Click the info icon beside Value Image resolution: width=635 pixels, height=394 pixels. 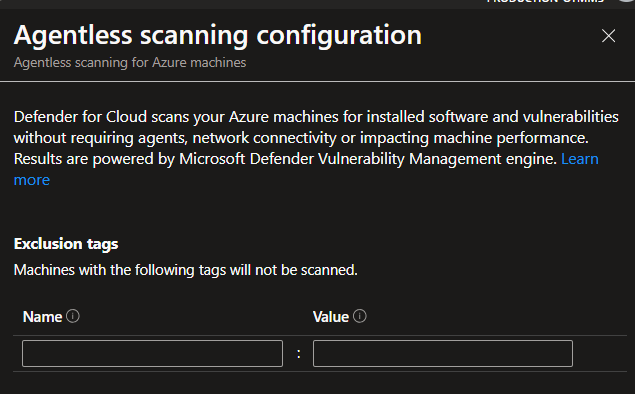(x=360, y=316)
